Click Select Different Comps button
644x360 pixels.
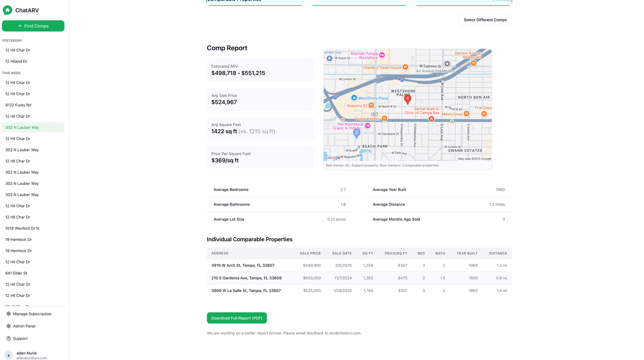pos(485,20)
